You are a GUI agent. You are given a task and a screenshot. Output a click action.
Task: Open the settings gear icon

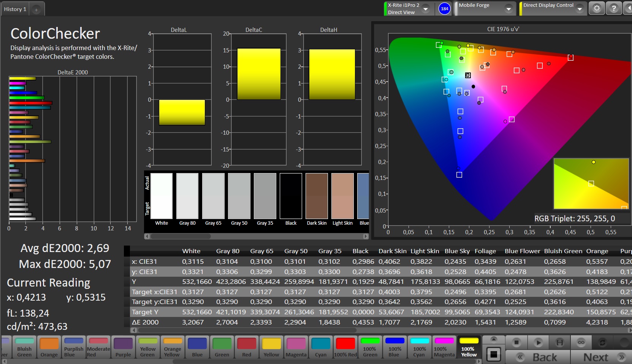(597, 8)
